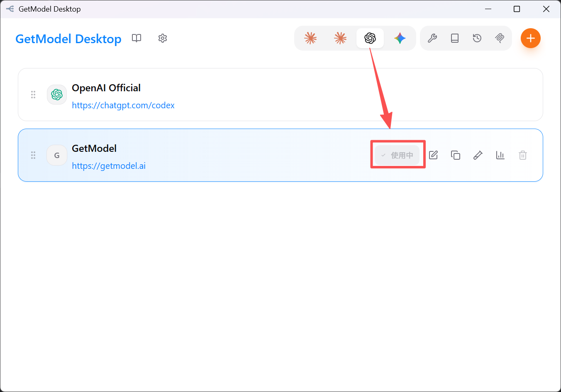Add a new provider with orange plus button

click(x=531, y=38)
